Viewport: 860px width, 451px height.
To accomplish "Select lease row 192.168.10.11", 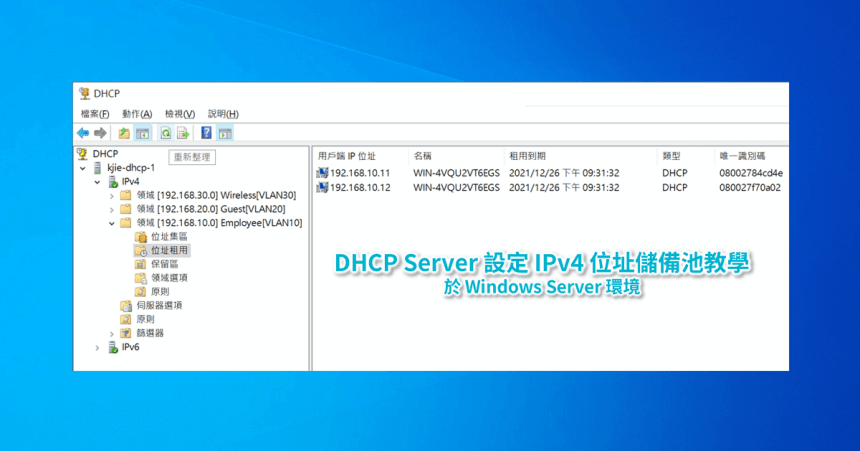I will coord(551,173).
